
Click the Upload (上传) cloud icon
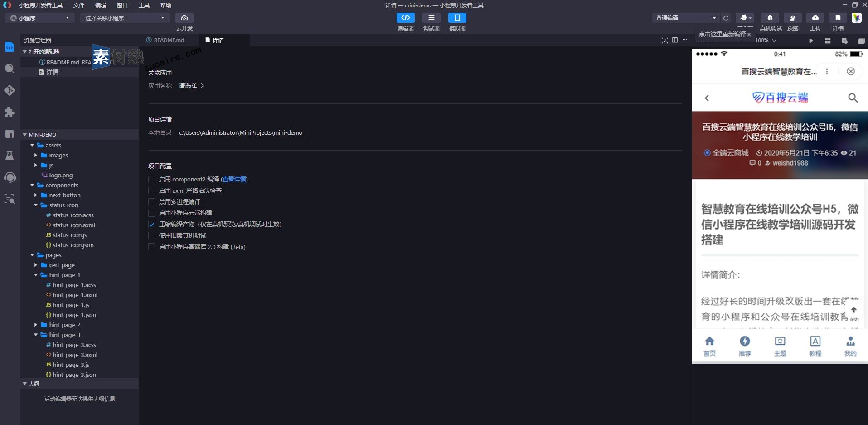[815, 18]
